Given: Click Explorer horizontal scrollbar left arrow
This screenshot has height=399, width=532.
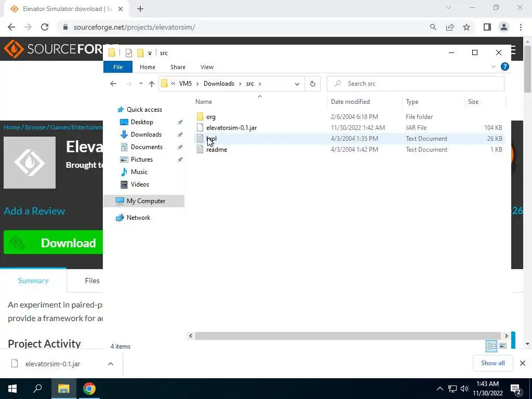Looking at the screenshot, I should pos(191,336).
